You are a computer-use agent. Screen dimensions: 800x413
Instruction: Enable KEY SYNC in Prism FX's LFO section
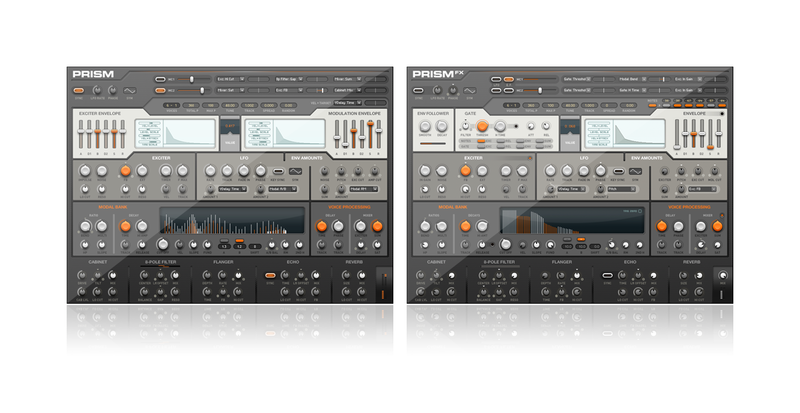(618, 172)
